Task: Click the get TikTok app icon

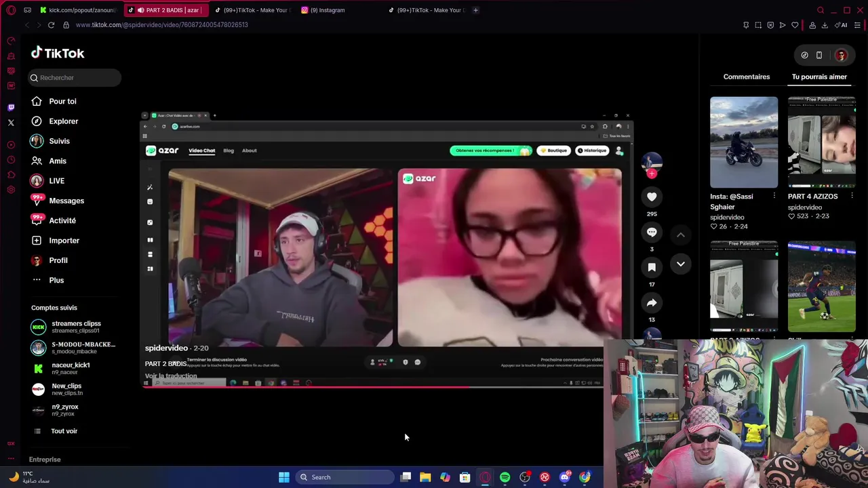Action: pos(804,55)
